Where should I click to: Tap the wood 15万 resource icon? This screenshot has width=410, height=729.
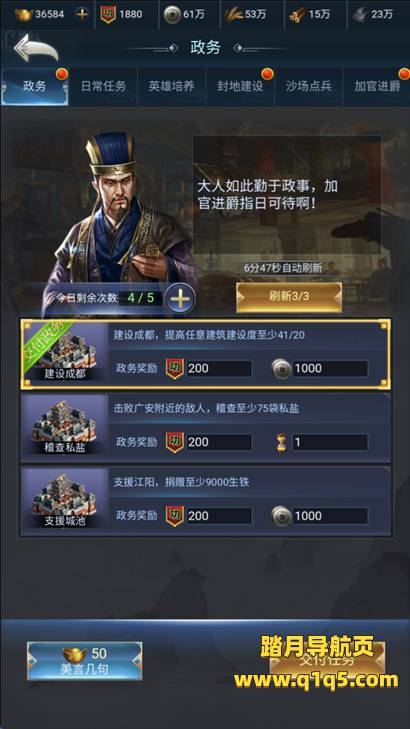[x=295, y=15]
